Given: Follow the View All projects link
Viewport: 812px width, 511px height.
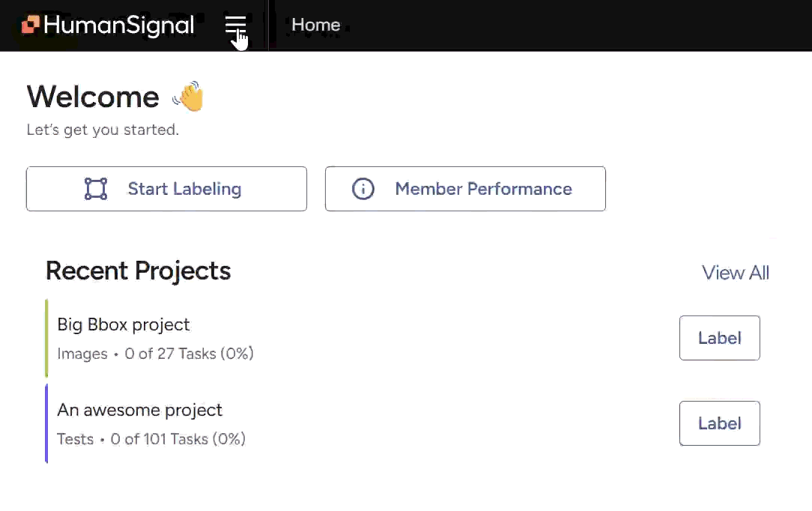Looking at the screenshot, I should (735, 273).
